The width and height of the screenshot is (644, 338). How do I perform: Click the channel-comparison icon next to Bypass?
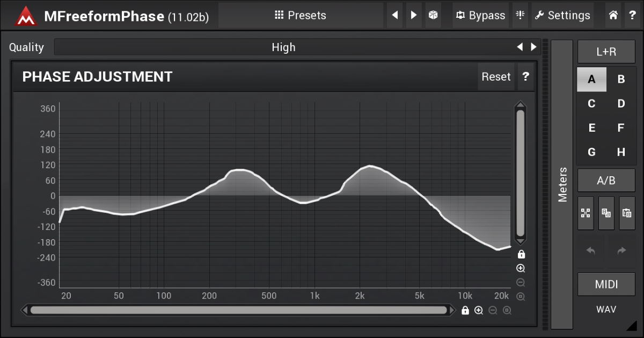tap(519, 15)
